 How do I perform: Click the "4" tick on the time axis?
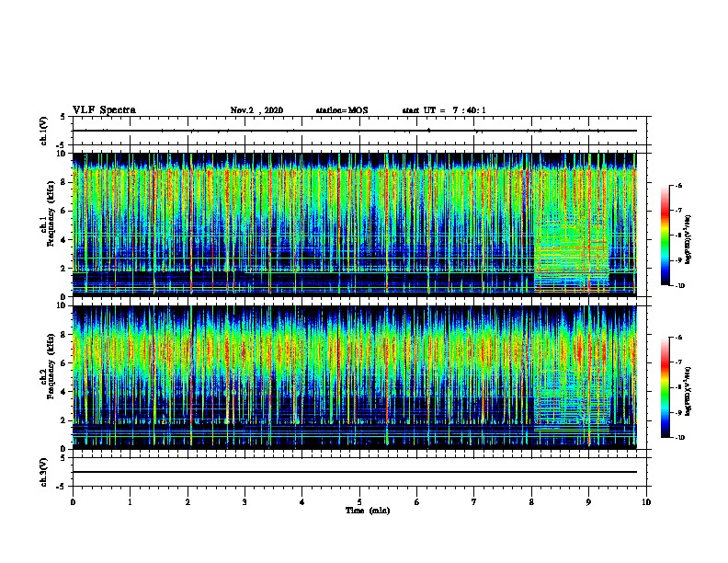(302, 502)
